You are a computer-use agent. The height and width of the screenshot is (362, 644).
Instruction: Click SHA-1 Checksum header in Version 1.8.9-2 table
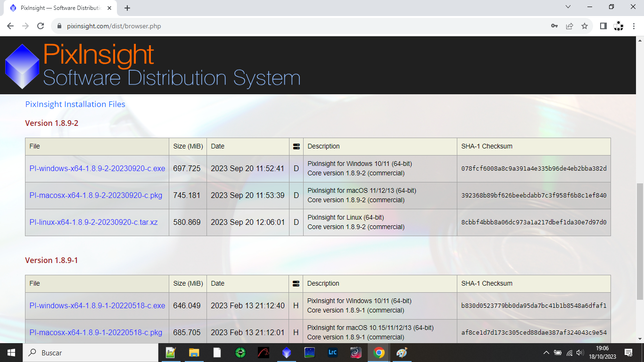tap(487, 146)
